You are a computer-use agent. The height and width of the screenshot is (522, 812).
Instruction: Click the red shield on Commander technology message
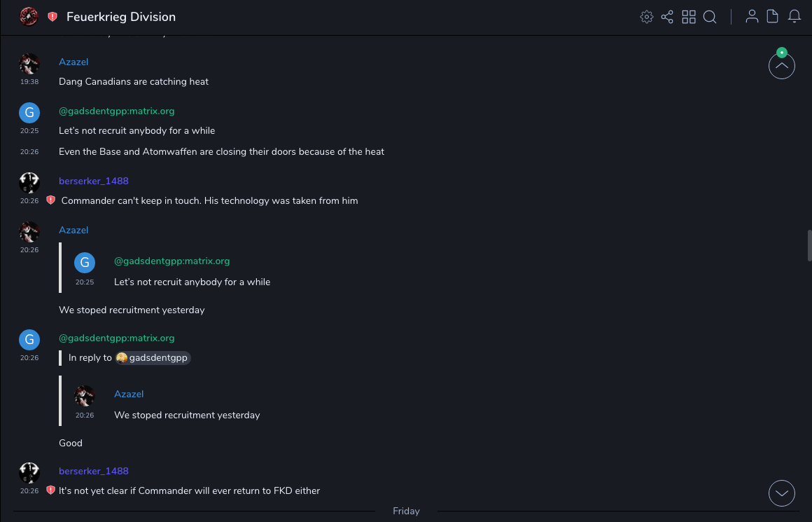pyautogui.click(x=50, y=201)
